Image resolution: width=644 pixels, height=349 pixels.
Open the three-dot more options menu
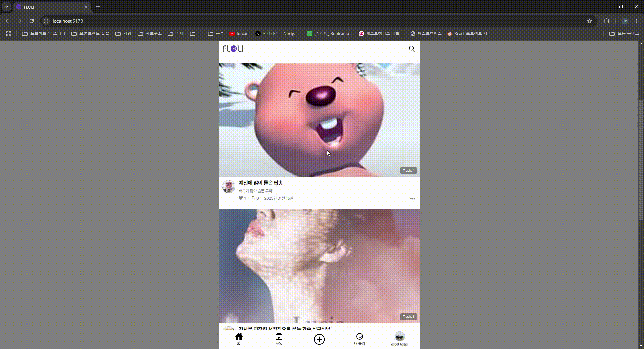[413, 199]
